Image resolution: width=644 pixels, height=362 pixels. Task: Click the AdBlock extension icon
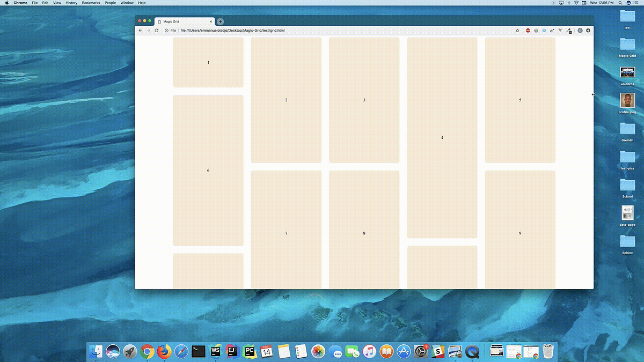pyautogui.click(x=528, y=31)
